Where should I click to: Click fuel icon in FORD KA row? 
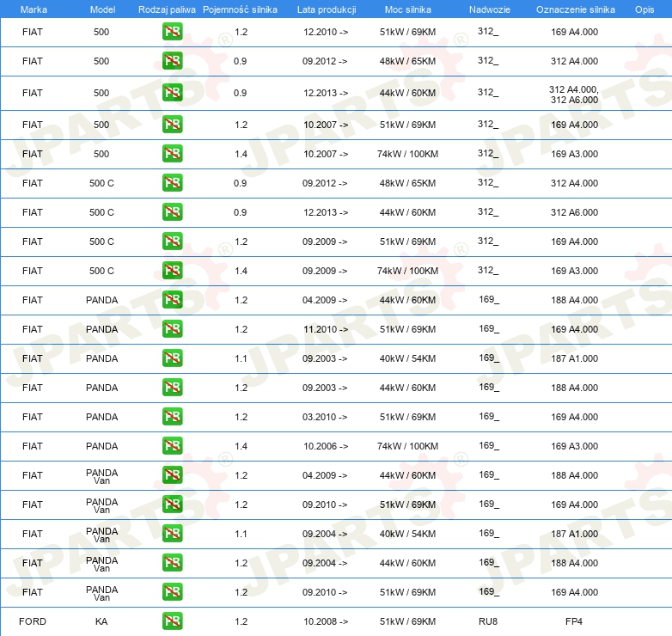pos(172,621)
